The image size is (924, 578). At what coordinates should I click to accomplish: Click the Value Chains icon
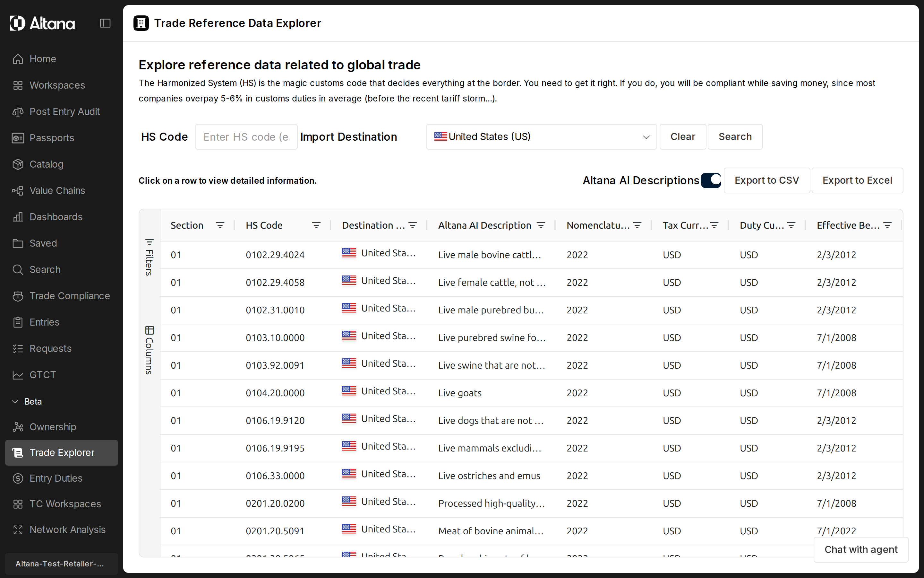coord(18,191)
